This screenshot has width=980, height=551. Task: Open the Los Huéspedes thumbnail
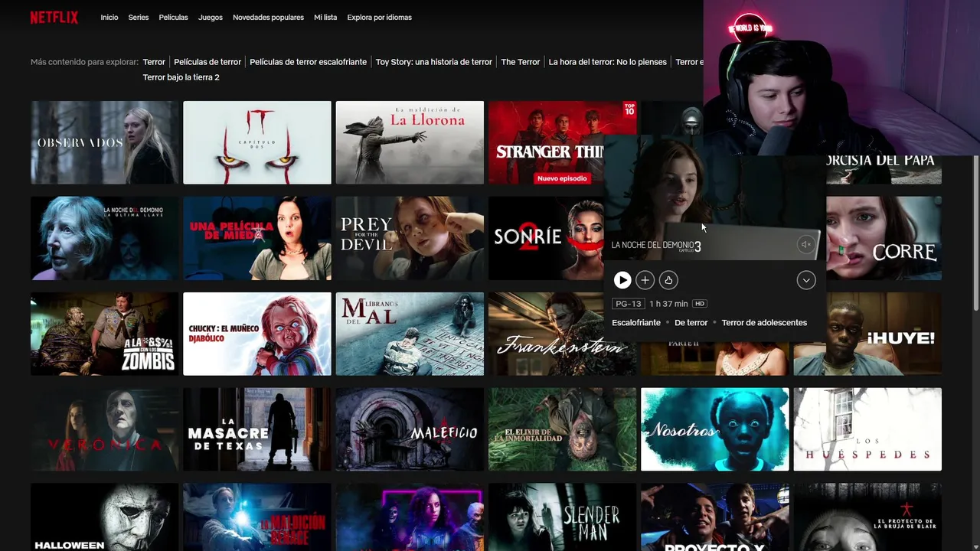click(867, 429)
